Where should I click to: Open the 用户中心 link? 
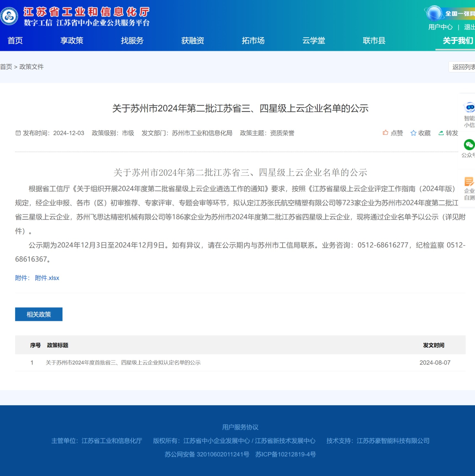pyautogui.click(x=440, y=27)
